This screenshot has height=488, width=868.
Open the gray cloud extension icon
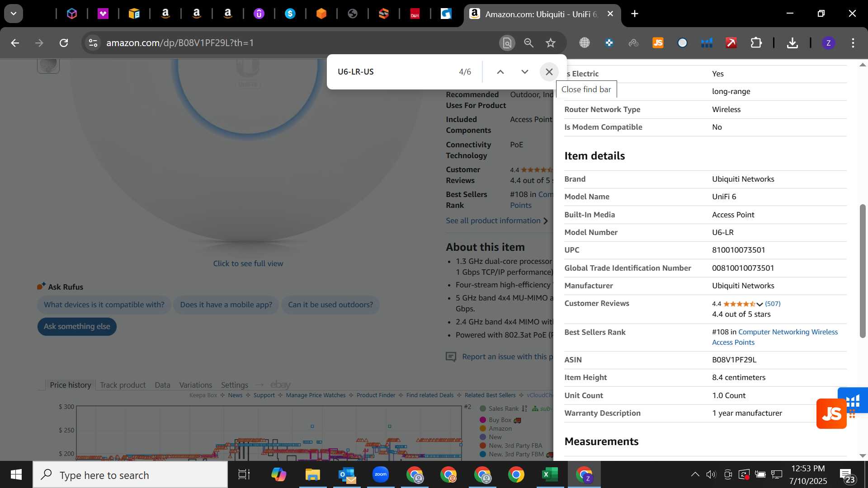click(x=633, y=43)
